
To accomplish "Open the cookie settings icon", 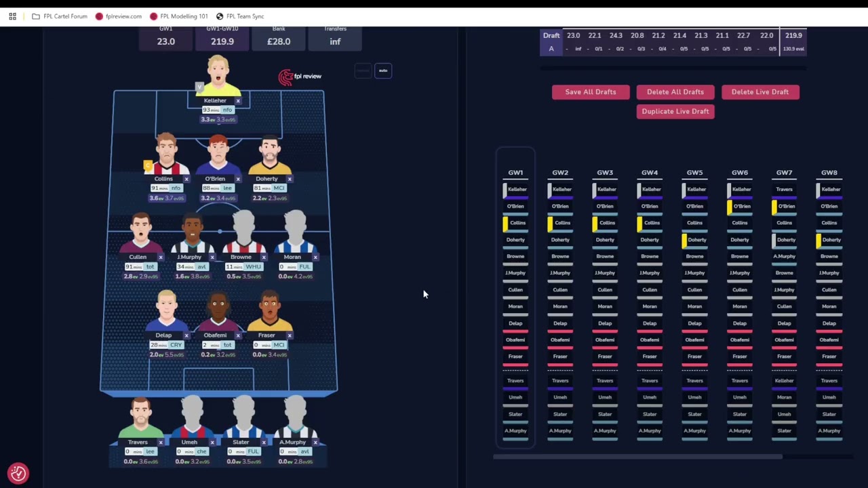I will pyautogui.click(x=18, y=473).
